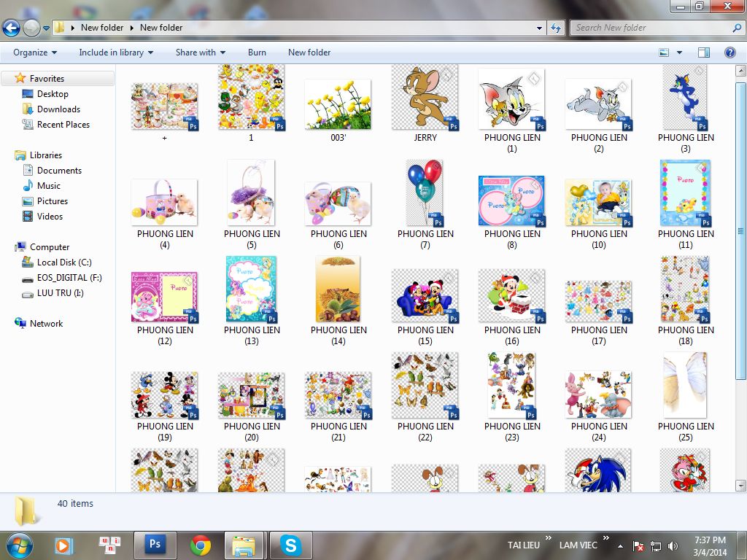Click the network tray icon
This screenshot has height=560, width=747.
[656, 546]
